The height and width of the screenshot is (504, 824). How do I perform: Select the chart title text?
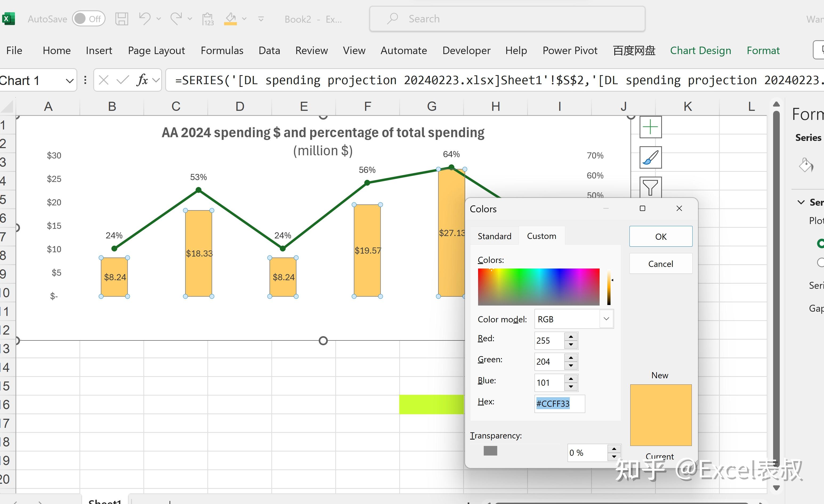tap(323, 142)
